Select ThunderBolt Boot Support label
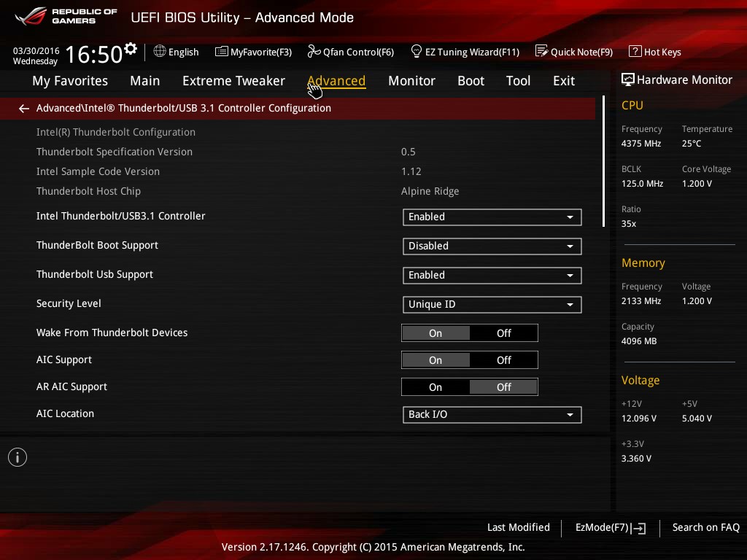Screen dimensions: 747x560 click(97, 245)
